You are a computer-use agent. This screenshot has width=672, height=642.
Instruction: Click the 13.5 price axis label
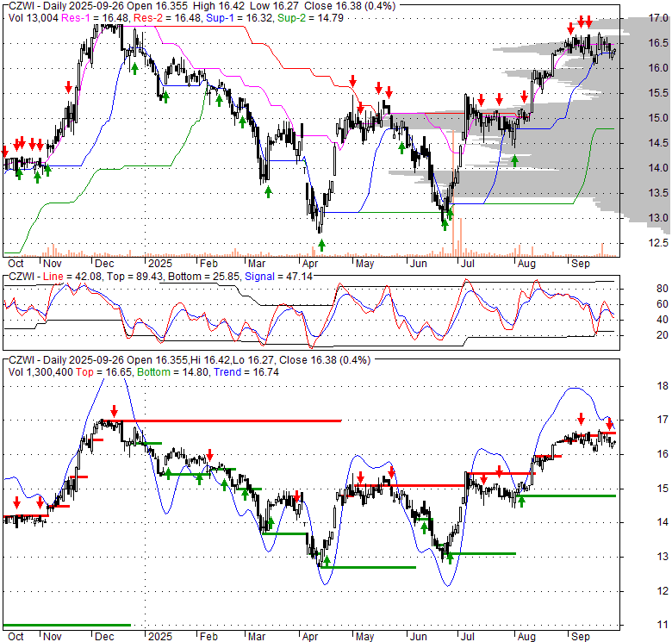point(659,193)
